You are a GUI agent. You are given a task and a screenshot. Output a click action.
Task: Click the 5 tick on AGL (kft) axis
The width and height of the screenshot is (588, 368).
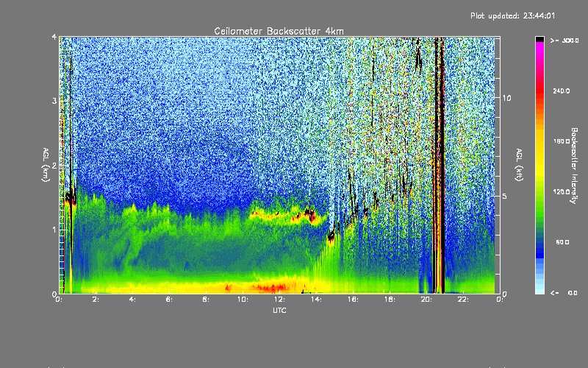coord(504,196)
